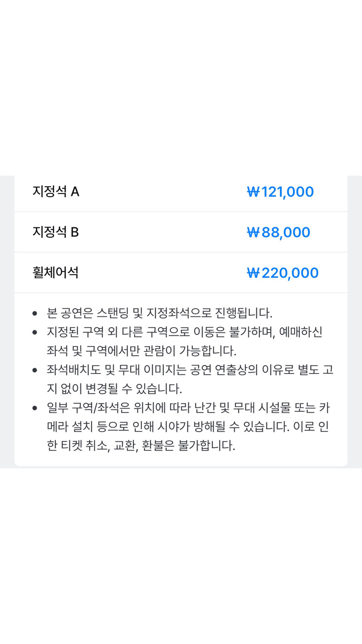Select the ₩121,000 price
This screenshot has height=644, width=362.
point(280,192)
